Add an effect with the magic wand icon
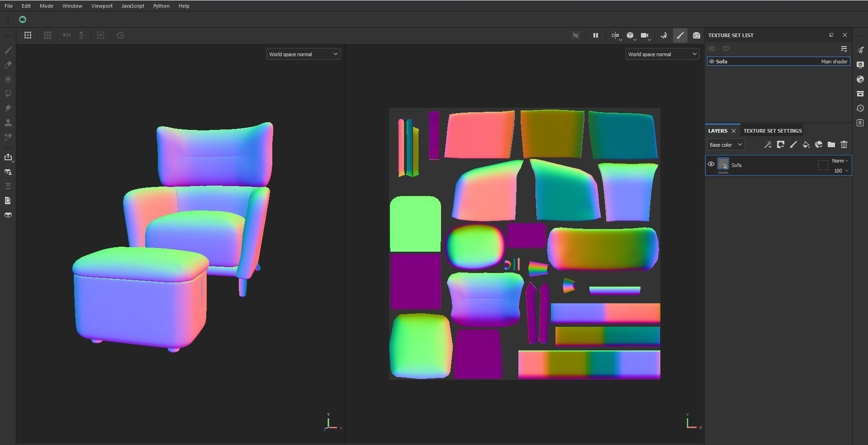The height and width of the screenshot is (445, 868). point(768,145)
